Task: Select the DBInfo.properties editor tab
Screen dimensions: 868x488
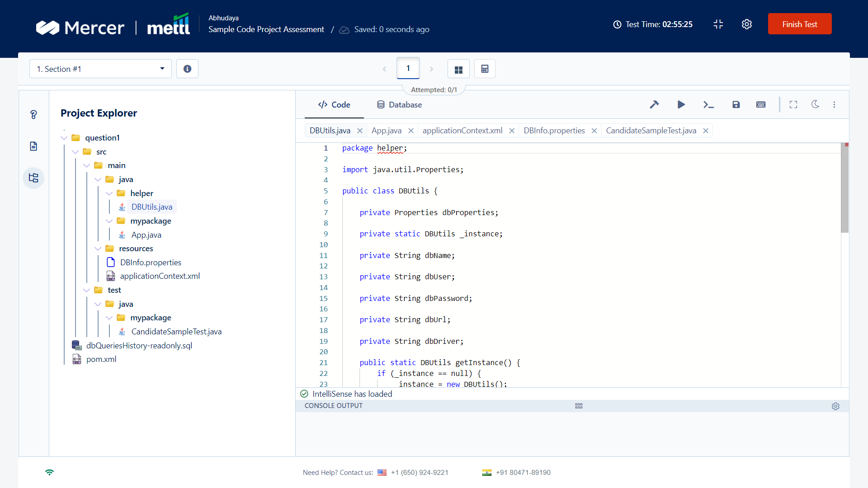Action: (554, 131)
